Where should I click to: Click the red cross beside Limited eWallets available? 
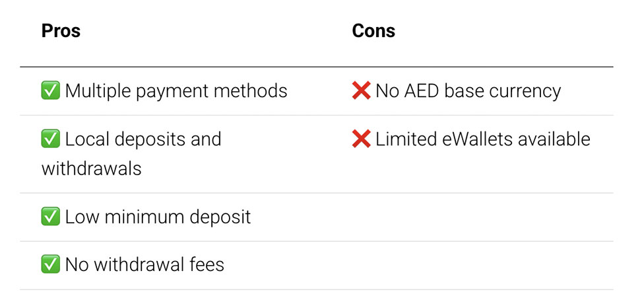361,139
